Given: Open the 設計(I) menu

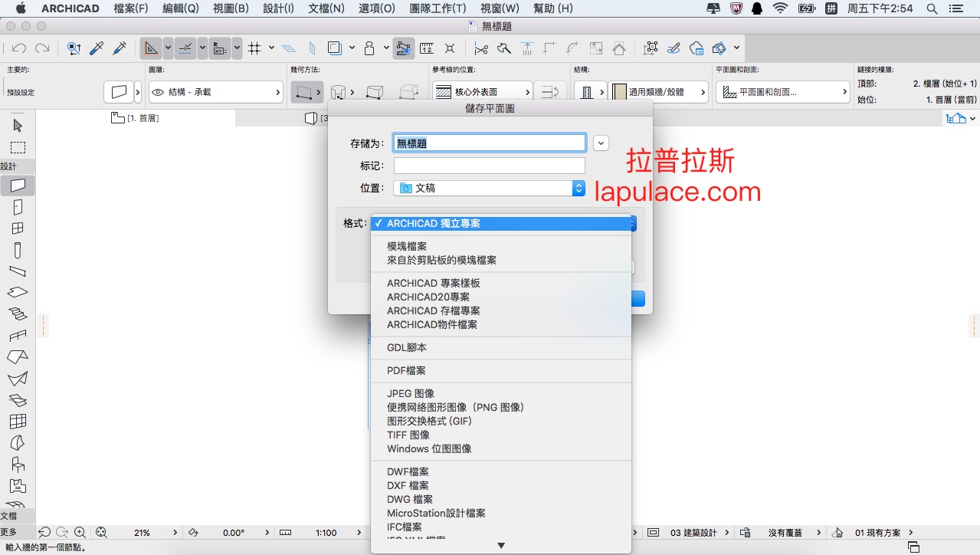Looking at the screenshot, I should coord(278,8).
